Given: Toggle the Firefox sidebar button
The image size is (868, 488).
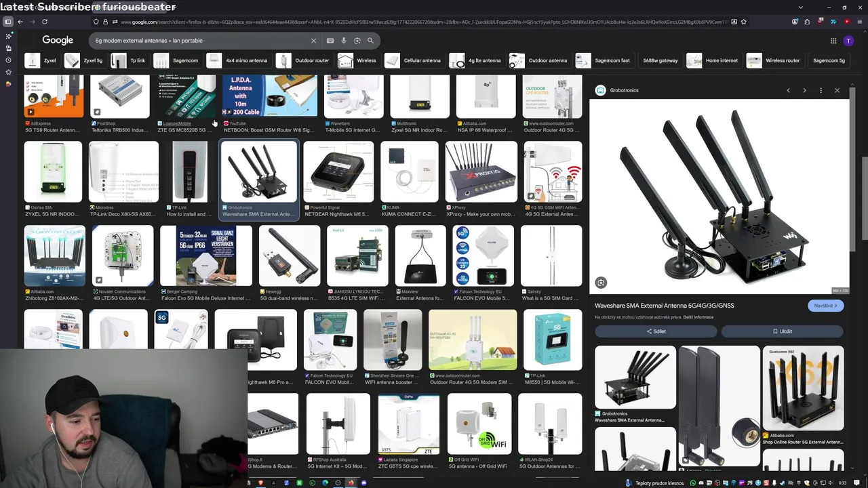Looking at the screenshot, I should [8, 22].
